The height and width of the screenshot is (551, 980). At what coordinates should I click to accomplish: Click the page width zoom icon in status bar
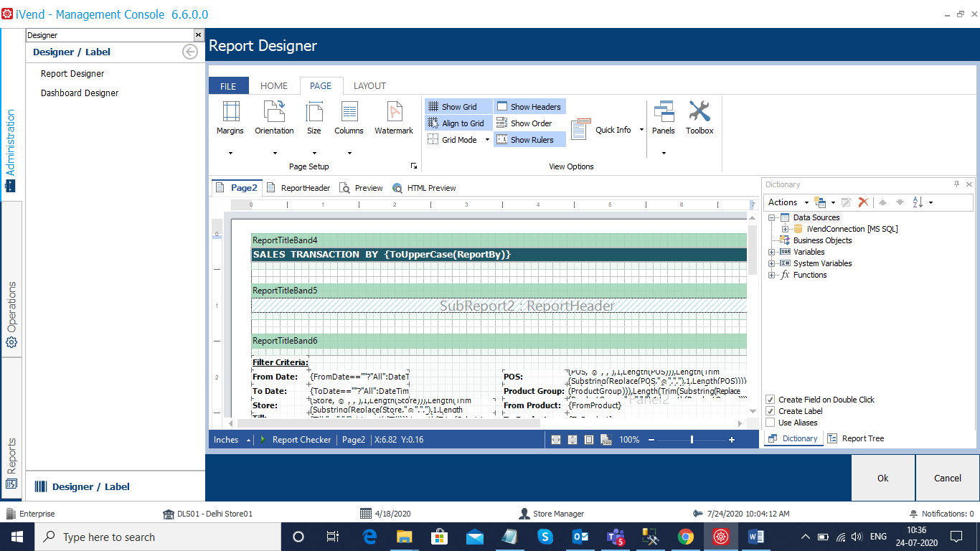pyautogui.click(x=556, y=440)
